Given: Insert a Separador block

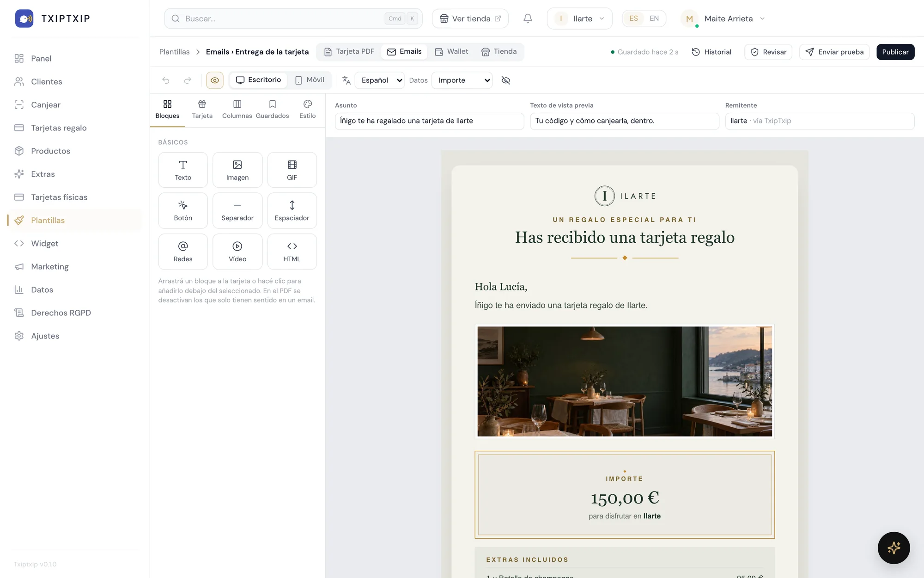Looking at the screenshot, I should pos(237,210).
